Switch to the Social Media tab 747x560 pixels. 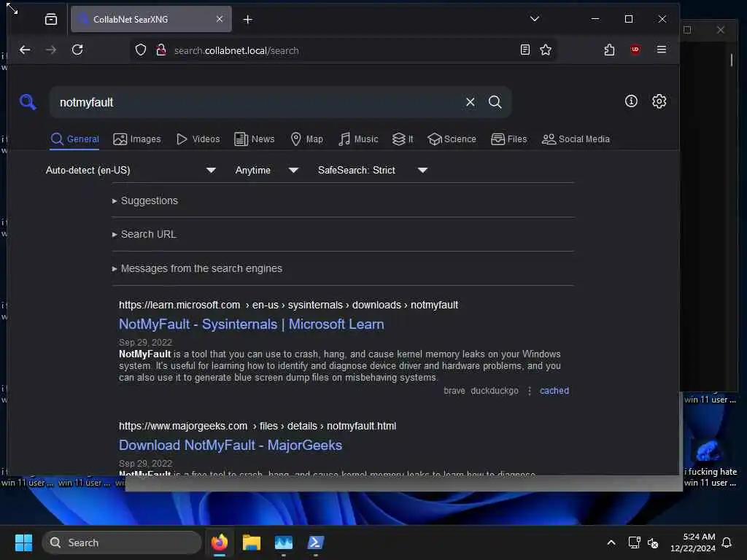pos(576,139)
